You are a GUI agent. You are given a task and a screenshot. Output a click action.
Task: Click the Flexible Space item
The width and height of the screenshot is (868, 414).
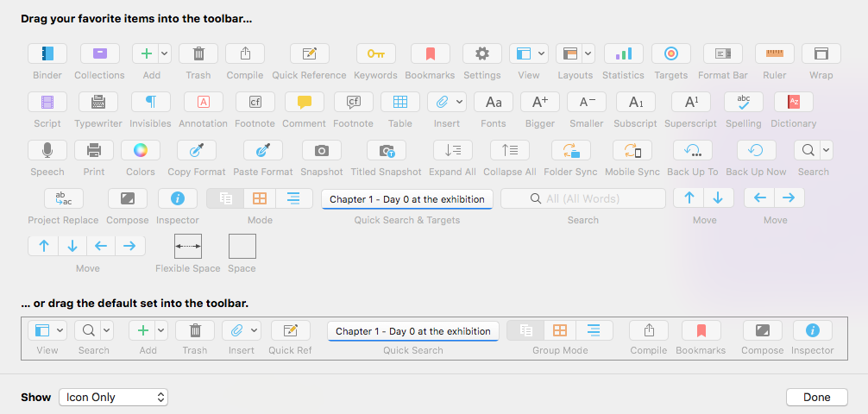(188, 247)
